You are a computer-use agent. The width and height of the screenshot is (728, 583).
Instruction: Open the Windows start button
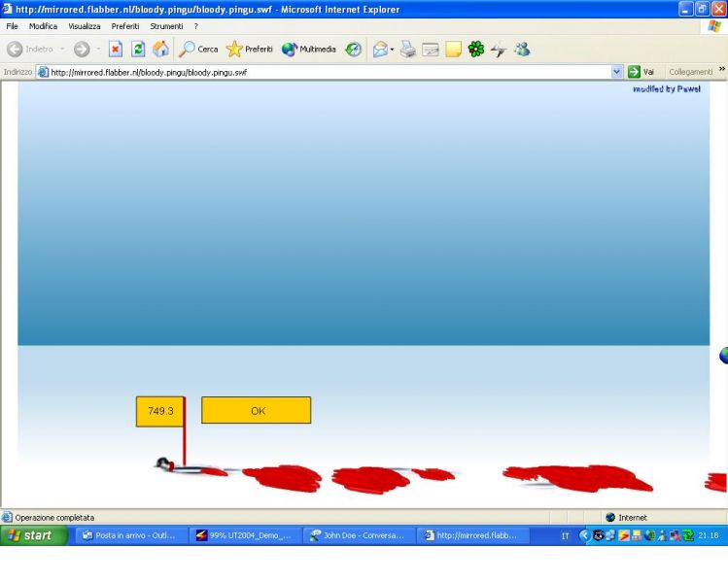tap(34, 535)
